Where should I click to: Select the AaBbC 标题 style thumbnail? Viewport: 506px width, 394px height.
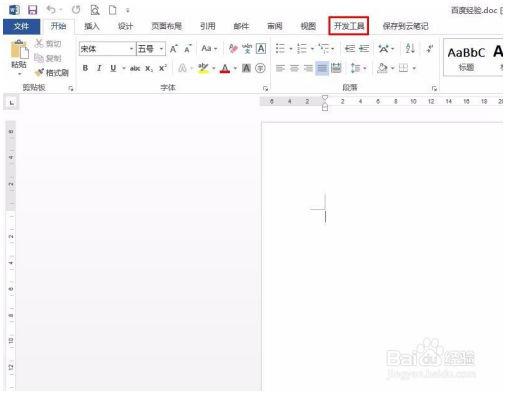coord(466,58)
